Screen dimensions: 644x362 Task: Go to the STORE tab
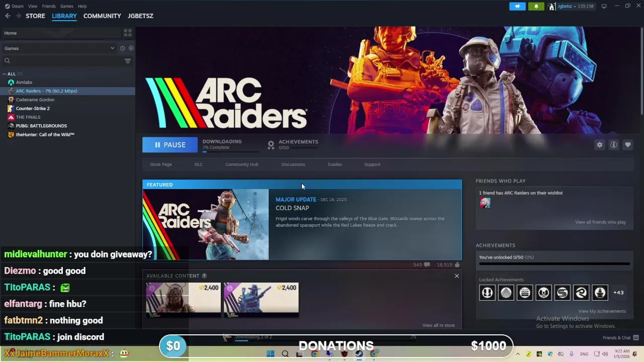[35, 16]
